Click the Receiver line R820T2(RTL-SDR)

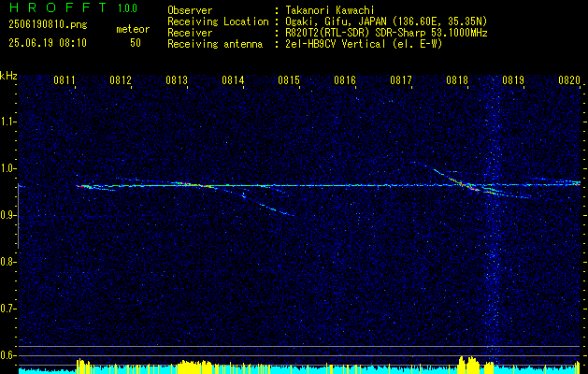(x=385, y=33)
